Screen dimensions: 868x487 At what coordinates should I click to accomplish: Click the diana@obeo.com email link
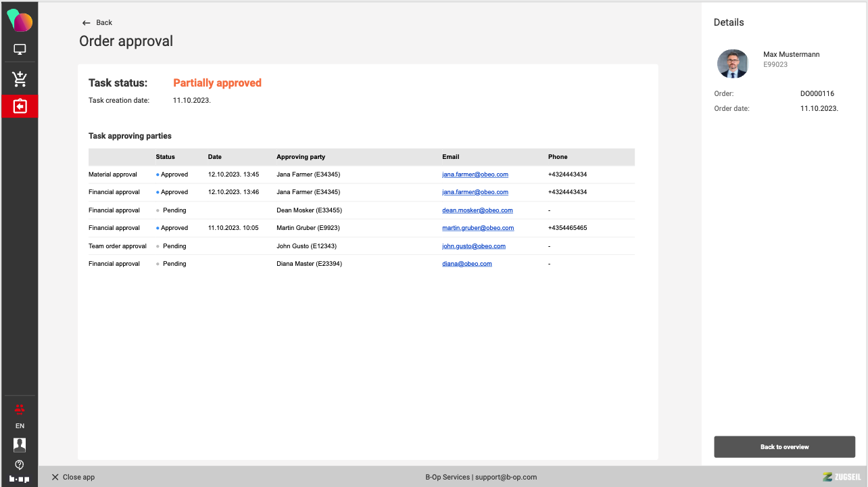tap(466, 264)
